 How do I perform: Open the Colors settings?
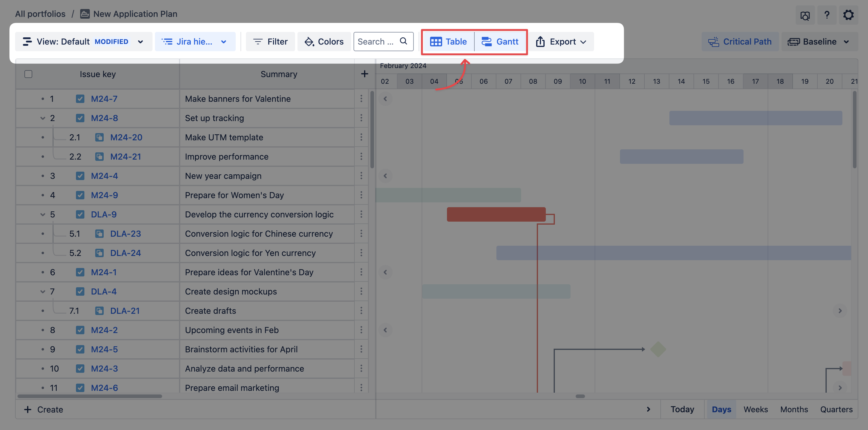(324, 42)
